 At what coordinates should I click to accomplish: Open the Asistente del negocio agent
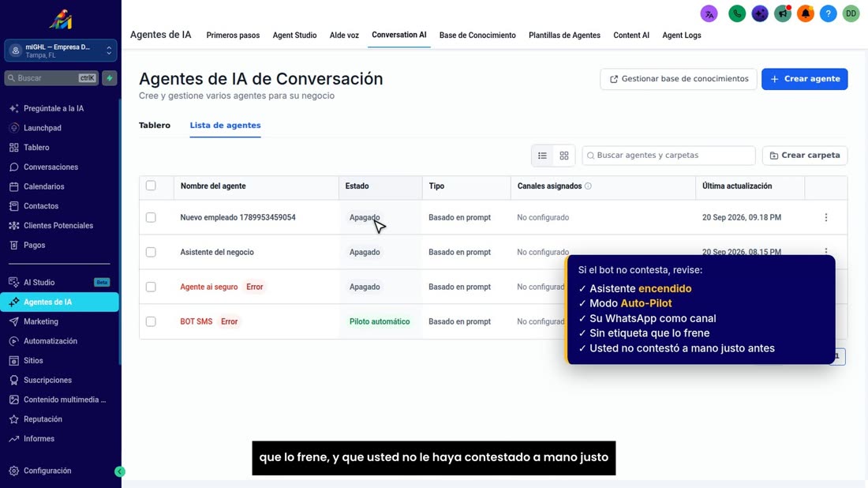tap(217, 252)
